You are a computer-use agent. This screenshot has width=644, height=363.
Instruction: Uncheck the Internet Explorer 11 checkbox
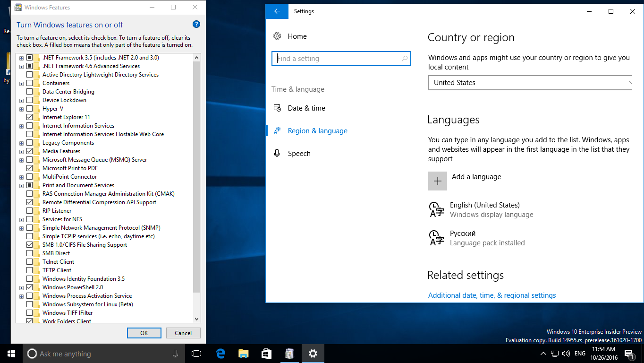pyautogui.click(x=30, y=117)
